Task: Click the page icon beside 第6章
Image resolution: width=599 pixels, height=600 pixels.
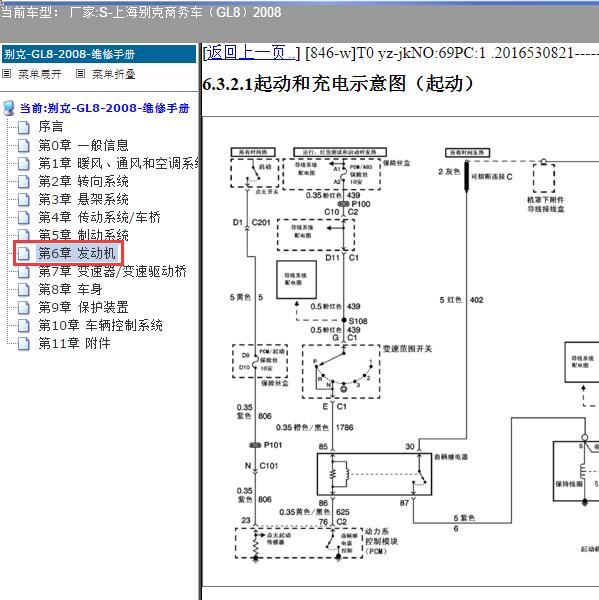Action: 24,253
